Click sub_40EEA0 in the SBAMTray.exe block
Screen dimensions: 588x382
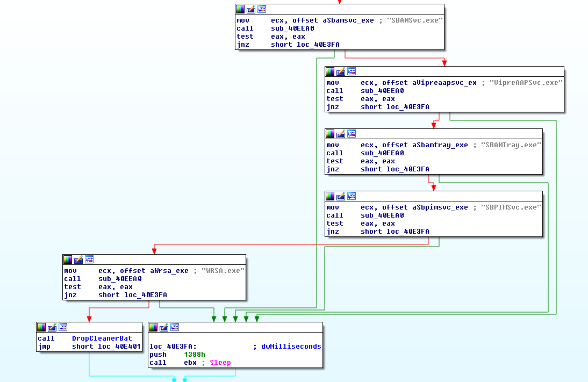click(x=382, y=153)
